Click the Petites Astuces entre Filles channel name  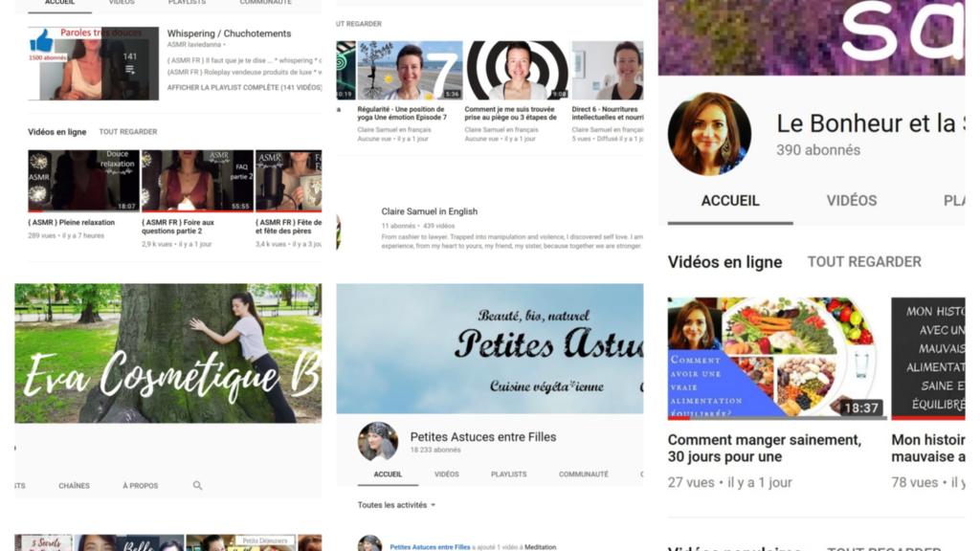click(x=483, y=436)
